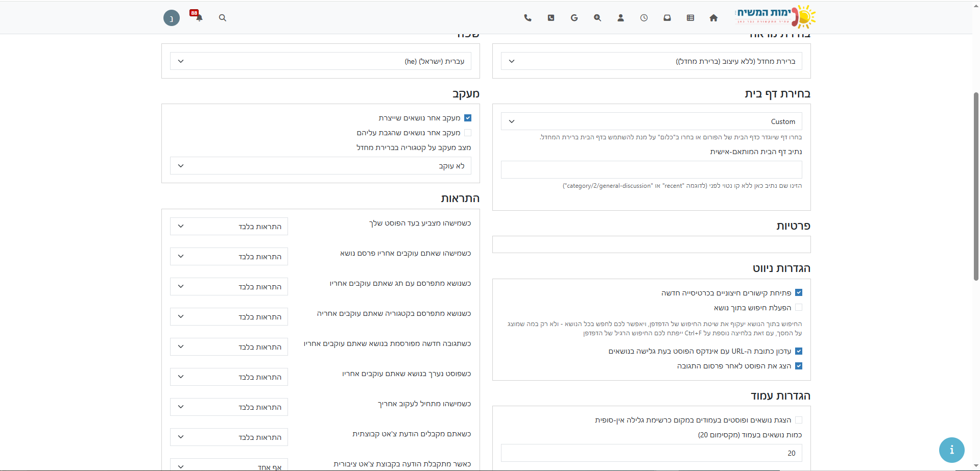Open the notifications bell icon
The image size is (980, 471).
coord(199,17)
